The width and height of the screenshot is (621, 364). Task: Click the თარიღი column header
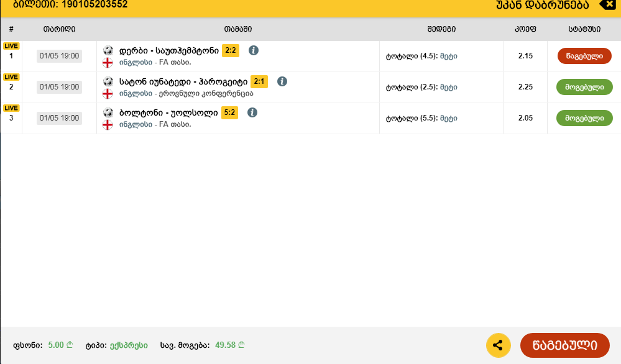pos(60,29)
